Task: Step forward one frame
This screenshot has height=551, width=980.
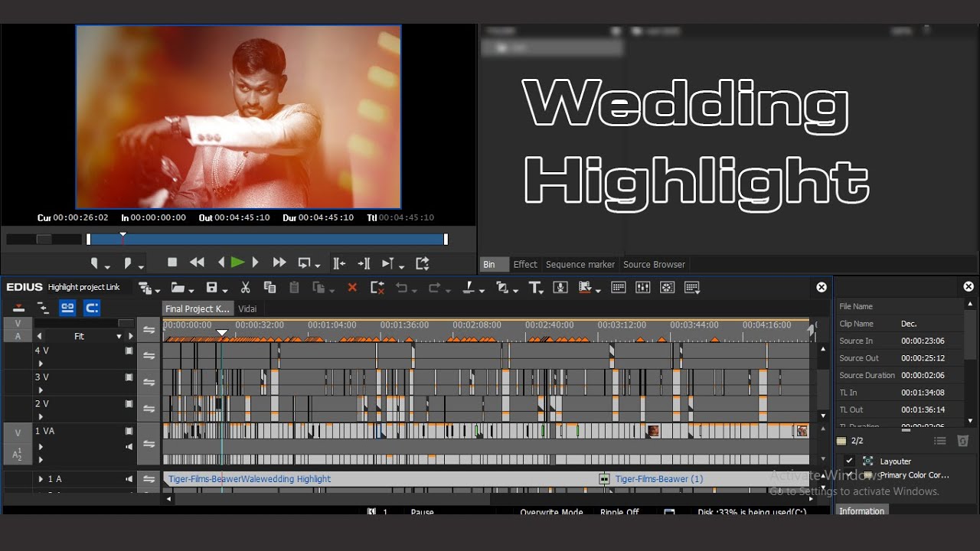Action: pos(256,262)
